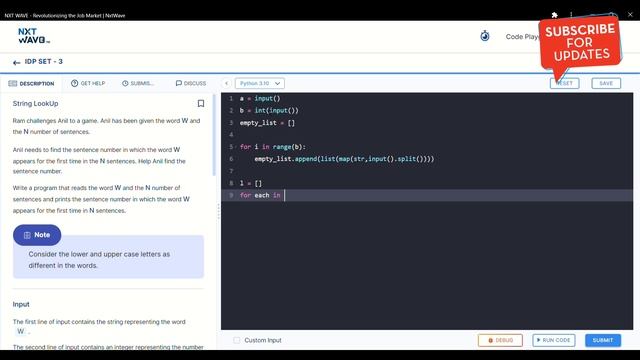Click the panel divider drag handle

pyautogui.click(x=218, y=211)
